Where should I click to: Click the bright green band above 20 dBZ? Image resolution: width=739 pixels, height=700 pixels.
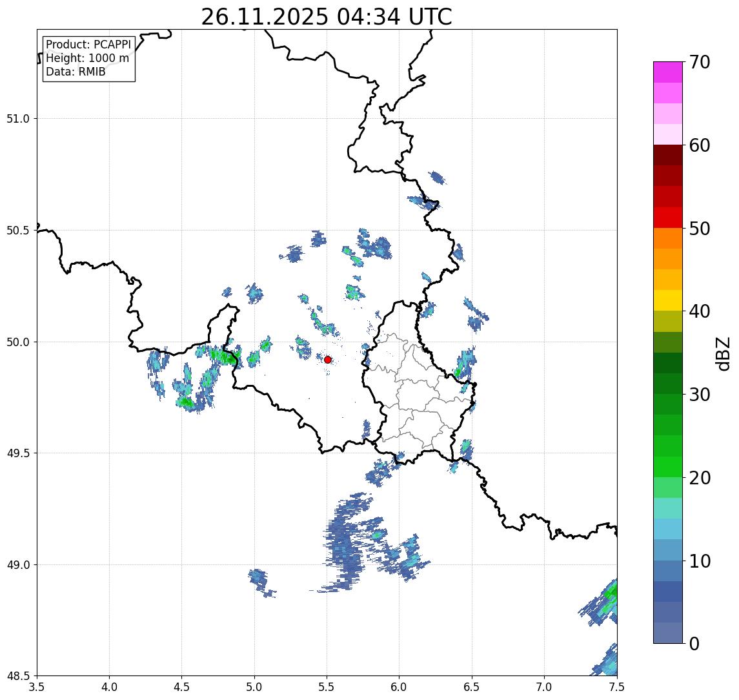(668, 466)
